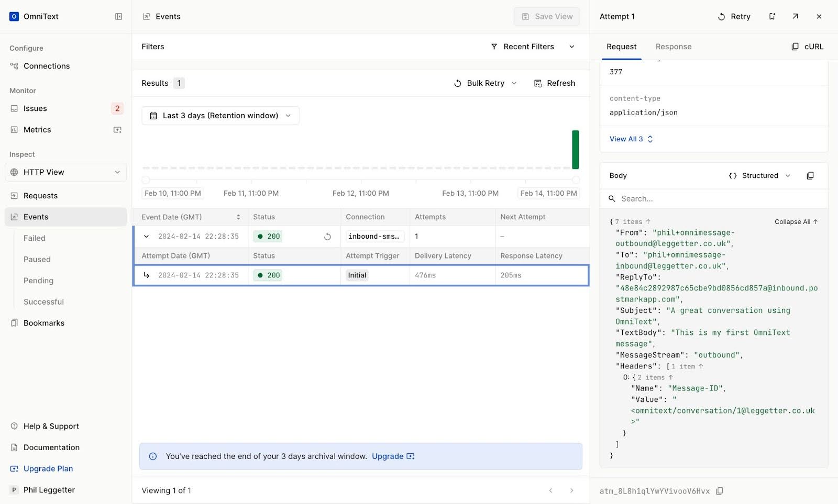838x504 pixels.
Task: Collapse the sidebar with the panel icon
Action: click(118, 17)
